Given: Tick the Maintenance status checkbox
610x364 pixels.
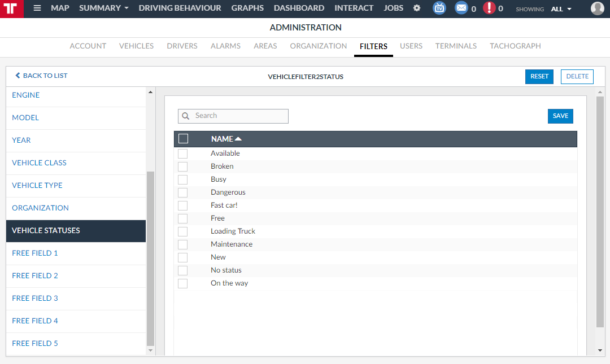Looking at the screenshot, I should [x=182, y=244].
